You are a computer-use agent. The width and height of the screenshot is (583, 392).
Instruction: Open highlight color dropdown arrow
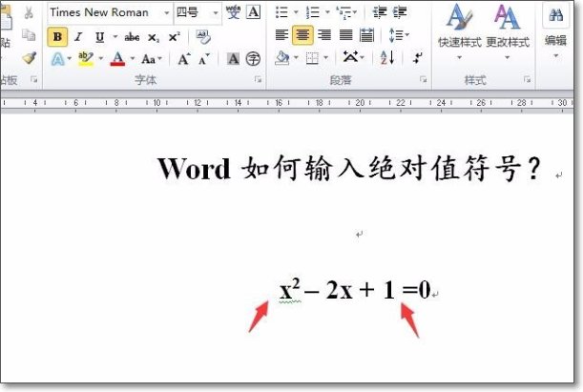click(101, 58)
